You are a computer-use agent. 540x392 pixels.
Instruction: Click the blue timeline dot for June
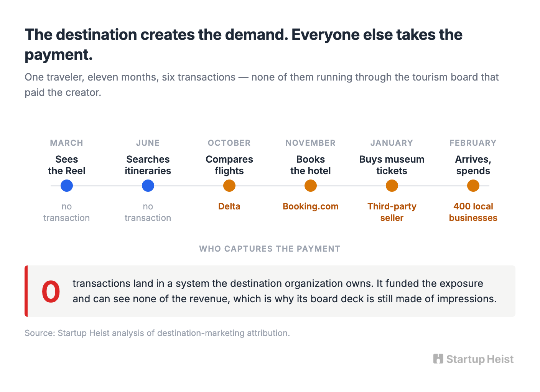tap(148, 186)
